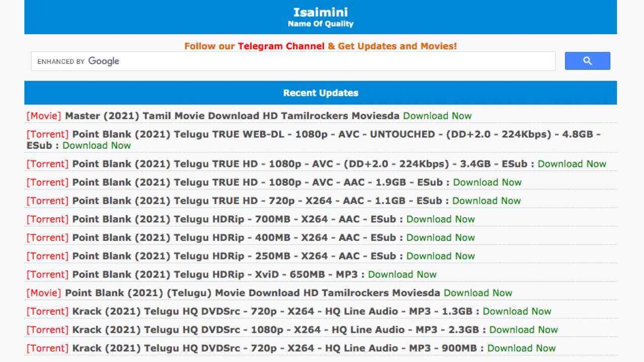Click Download Now for Krack 720p 1.3GB
This screenshot has width=644, height=362.
[517, 311]
